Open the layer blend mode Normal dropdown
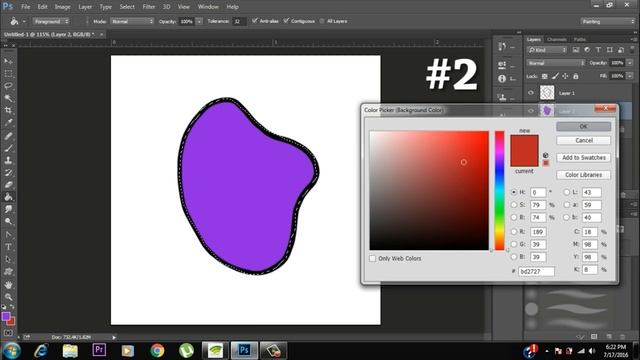This screenshot has height=360, width=640. (x=556, y=63)
